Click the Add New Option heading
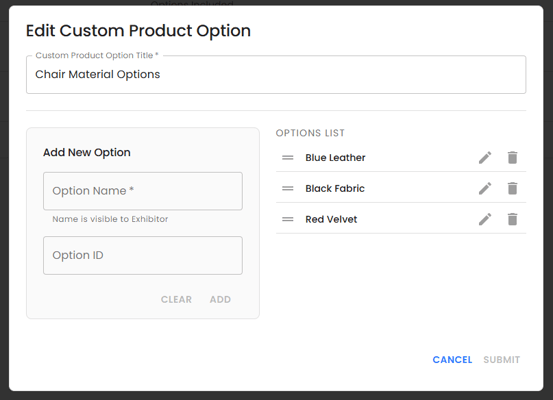 coord(87,152)
